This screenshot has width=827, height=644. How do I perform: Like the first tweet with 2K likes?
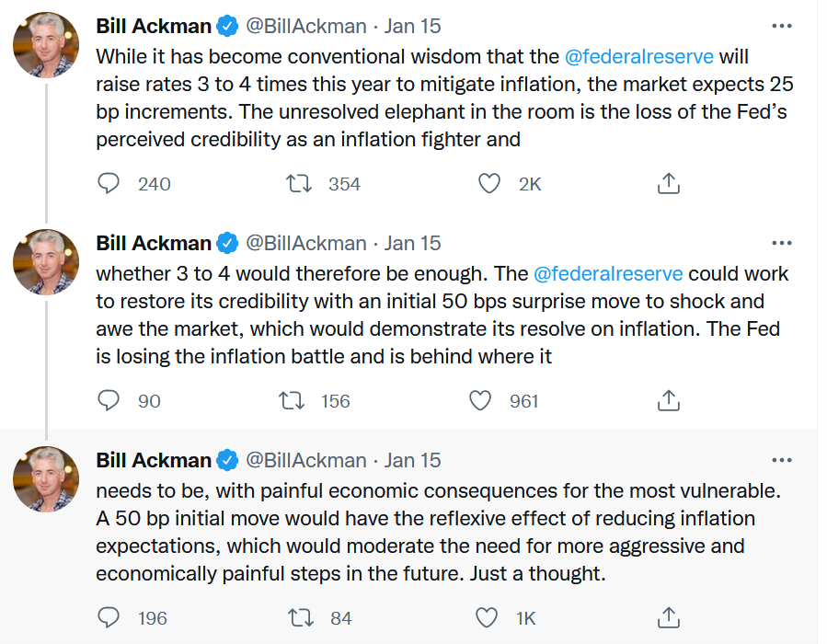[489, 184]
